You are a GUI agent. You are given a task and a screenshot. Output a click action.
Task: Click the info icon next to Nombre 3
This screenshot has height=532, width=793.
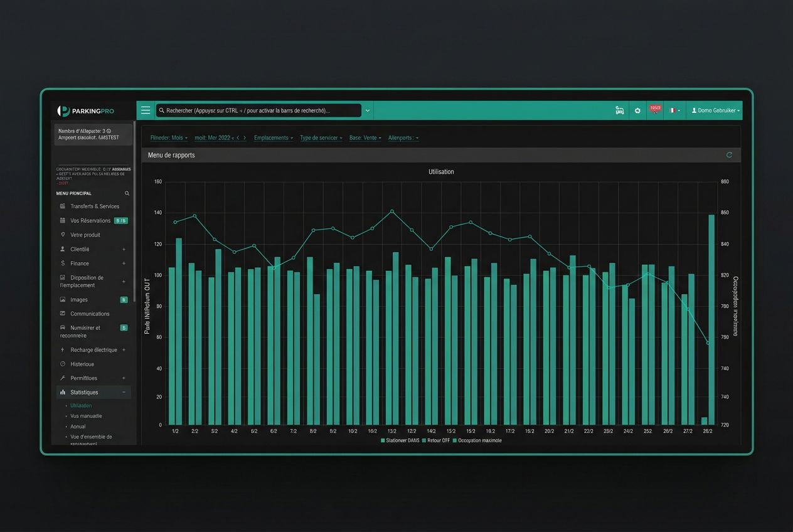pyautogui.click(x=109, y=130)
